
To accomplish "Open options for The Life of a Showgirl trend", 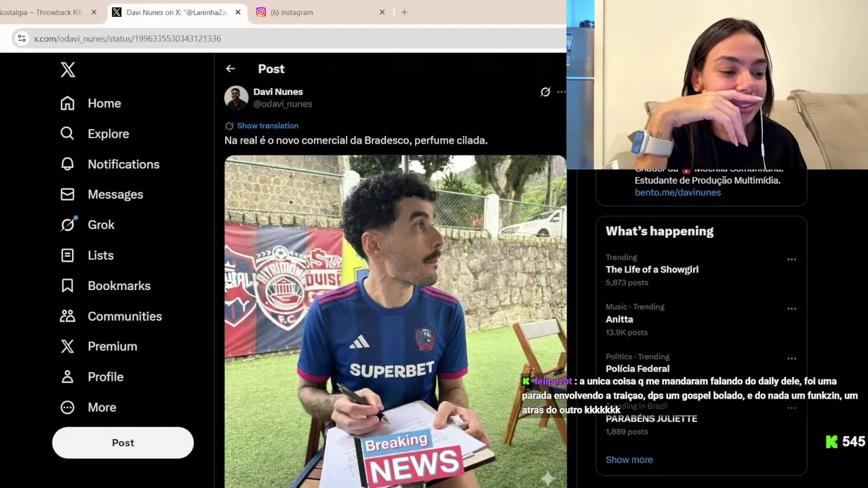I will click(x=791, y=260).
